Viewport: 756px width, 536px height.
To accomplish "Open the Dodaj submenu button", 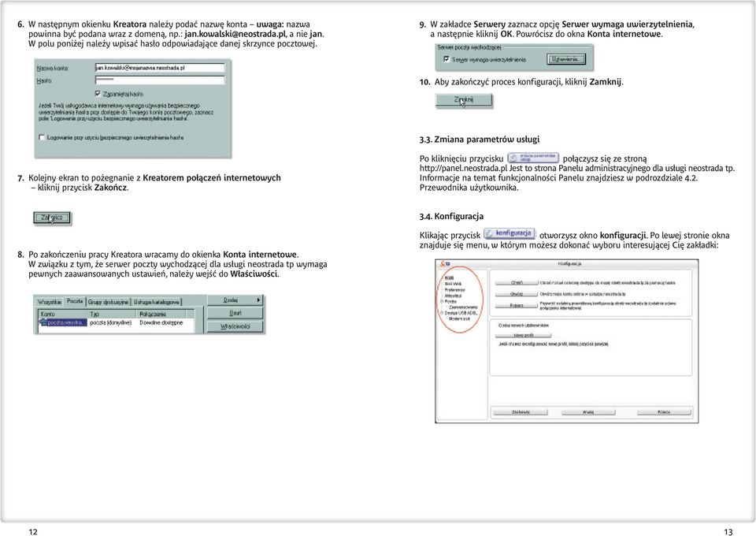I will click(x=235, y=300).
